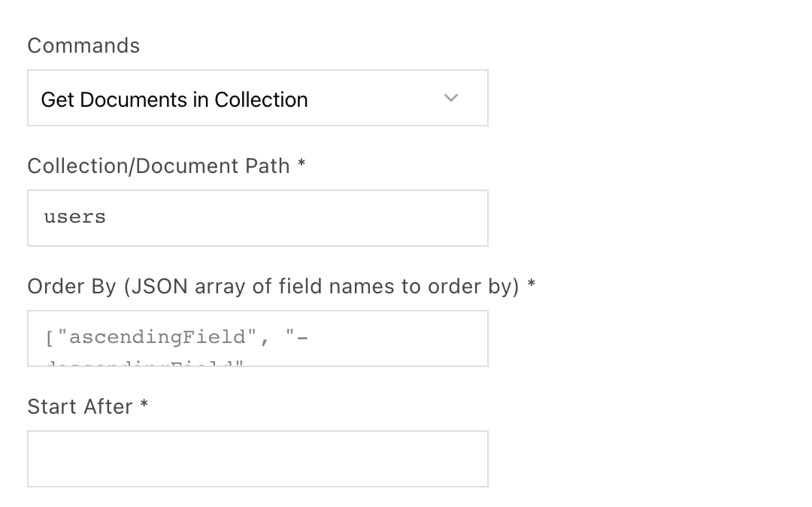Click into the Order By JSON array field

[258, 339]
